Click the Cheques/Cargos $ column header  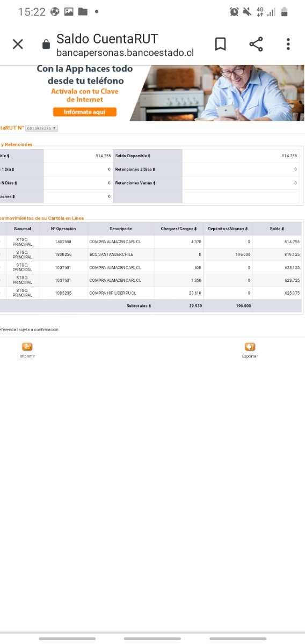pyautogui.click(x=179, y=229)
